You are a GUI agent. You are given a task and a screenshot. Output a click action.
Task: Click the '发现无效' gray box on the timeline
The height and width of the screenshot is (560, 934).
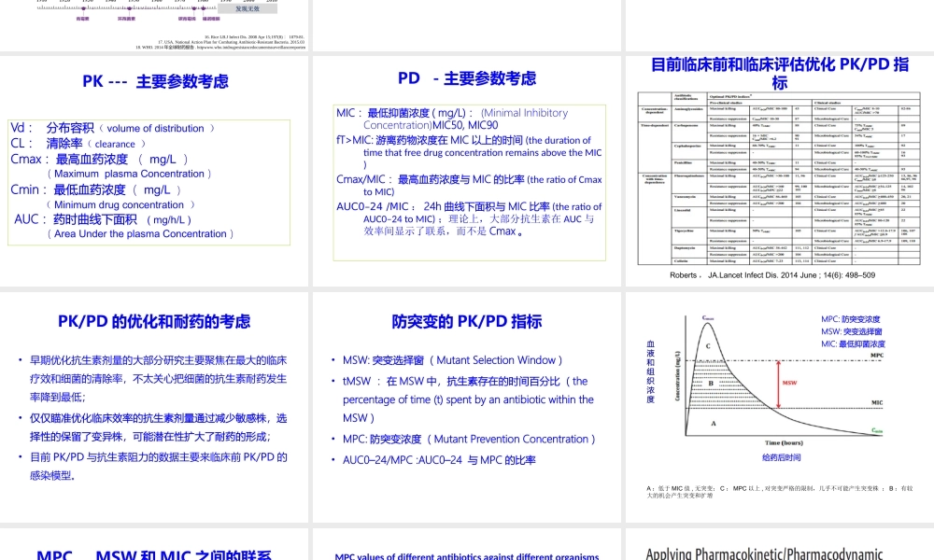pyautogui.click(x=248, y=9)
